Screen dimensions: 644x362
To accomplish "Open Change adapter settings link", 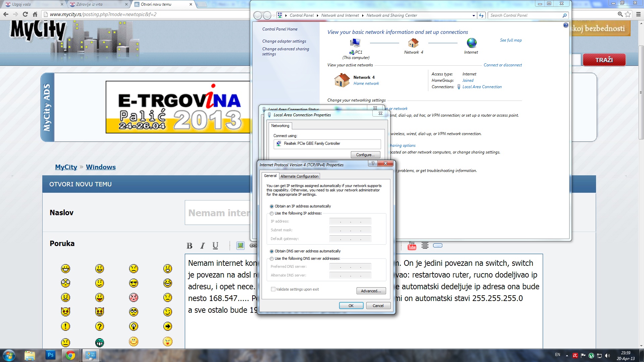I will [x=284, y=41].
